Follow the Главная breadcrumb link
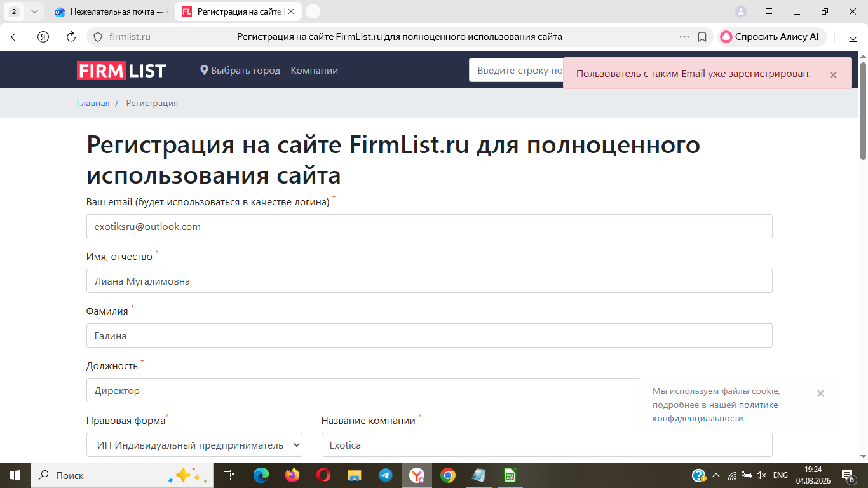Image resolution: width=868 pixels, height=488 pixels. (x=93, y=103)
